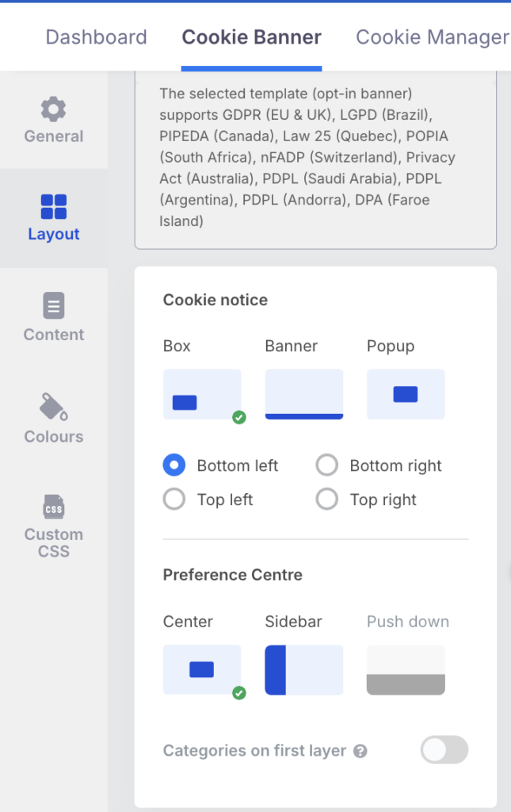Select the Center preference centre layout
Image resolution: width=511 pixels, height=812 pixels.
[x=202, y=670]
